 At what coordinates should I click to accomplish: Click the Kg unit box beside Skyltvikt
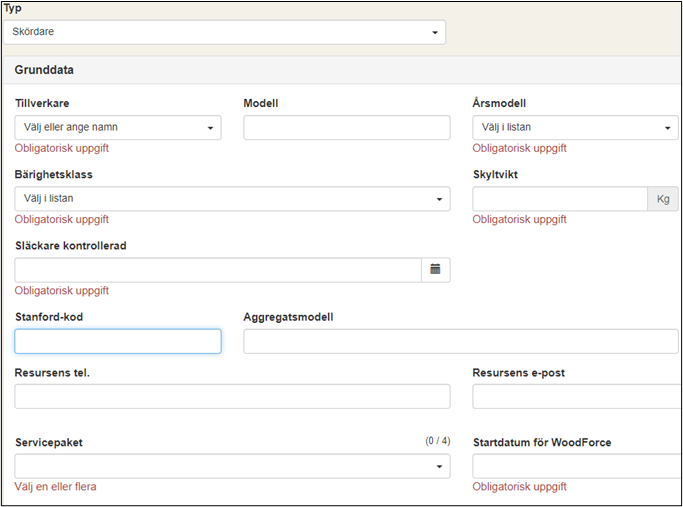[x=661, y=199]
